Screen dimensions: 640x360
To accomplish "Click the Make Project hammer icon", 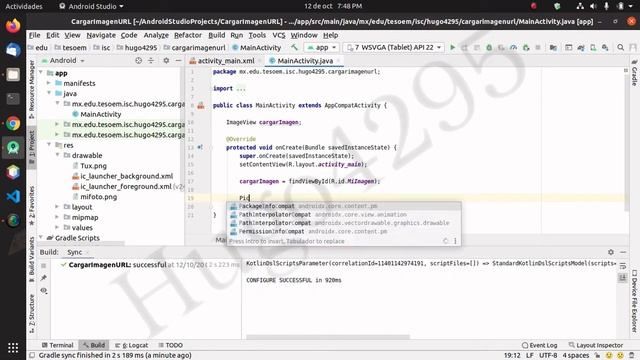I will coord(294,47).
